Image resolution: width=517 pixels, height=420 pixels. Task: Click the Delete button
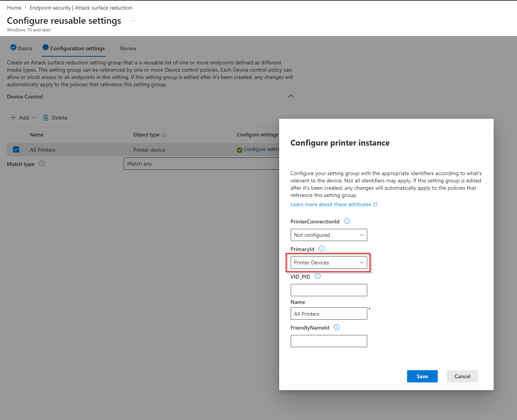click(55, 118)
